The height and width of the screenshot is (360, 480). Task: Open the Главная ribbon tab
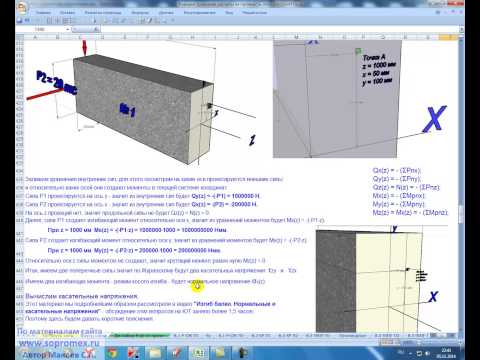[44, 12]
